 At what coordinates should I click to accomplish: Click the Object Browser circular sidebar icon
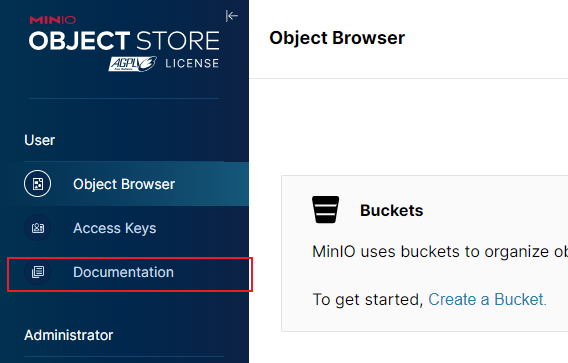pos(38,184)
